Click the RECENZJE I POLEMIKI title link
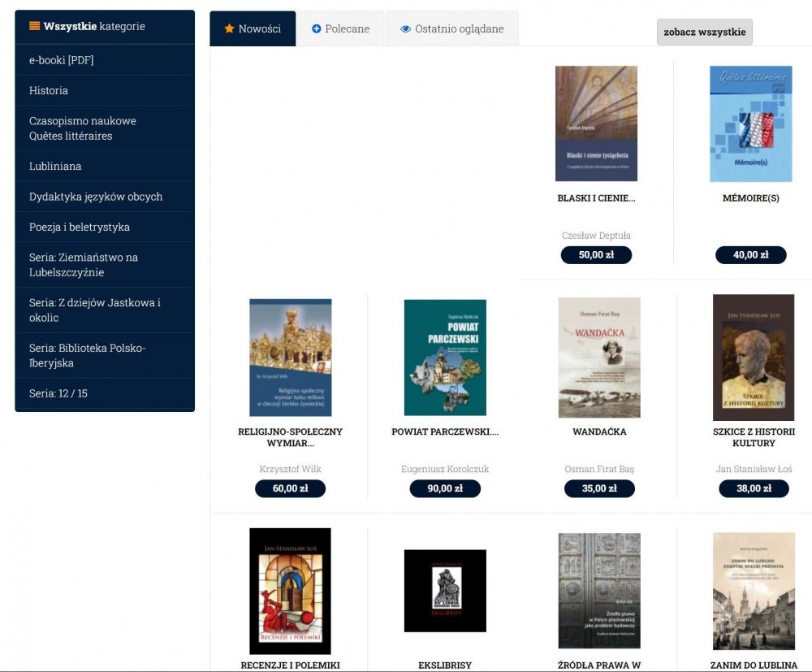 290,665
